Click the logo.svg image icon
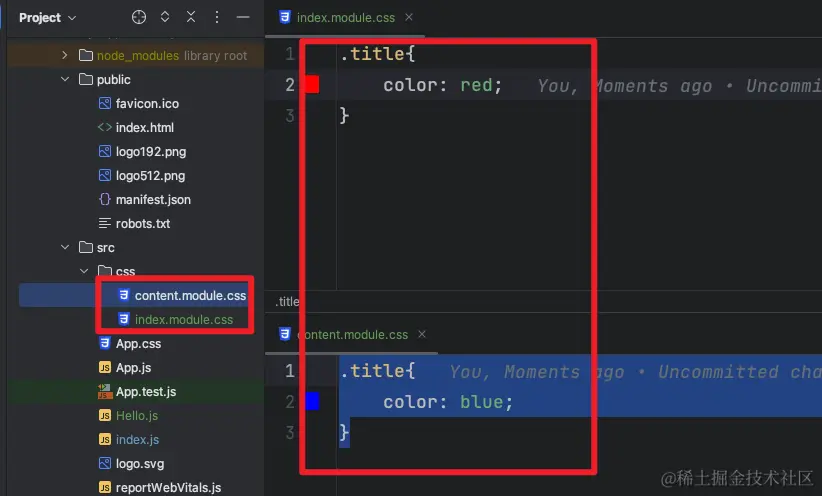The height and width of the screenshot is (496, 822). pos(105,463)
